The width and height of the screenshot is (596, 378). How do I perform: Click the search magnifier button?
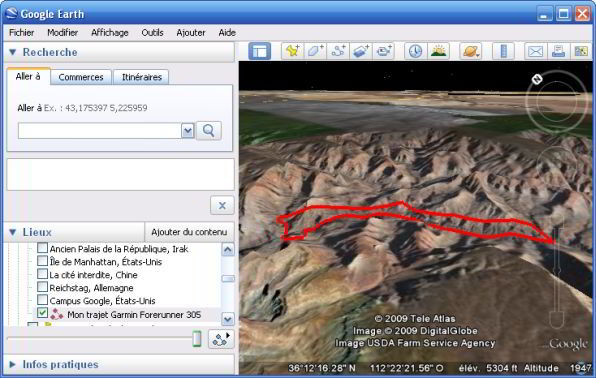tap(209, 131)
